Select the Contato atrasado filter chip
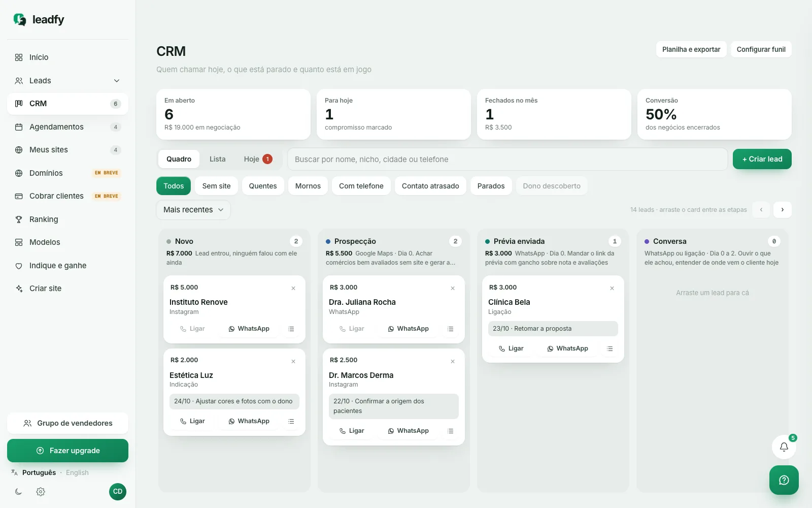The image size is (812, 508). pyautogui.click(x=430, y=186)
